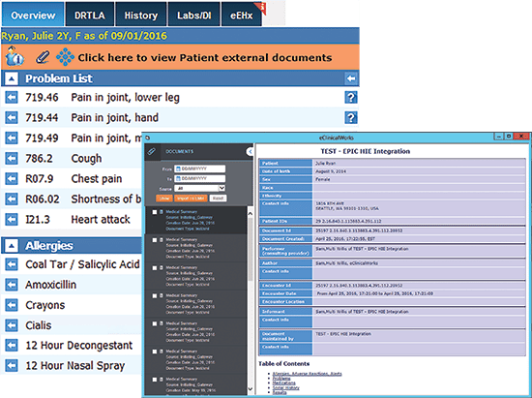The height and width of the screenshot is (398, 532).
Task: Select the third Medical Summary checkbox
Action: click(155, 268)
